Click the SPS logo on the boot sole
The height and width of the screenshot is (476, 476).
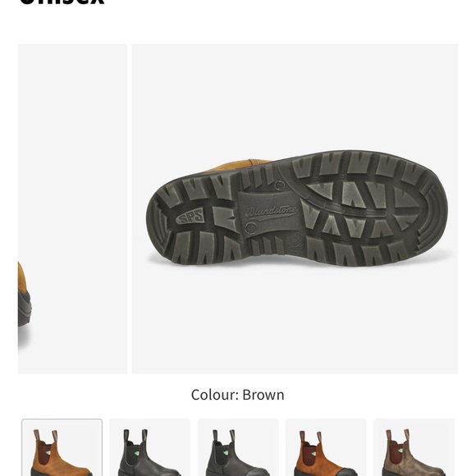click(190, 216)
